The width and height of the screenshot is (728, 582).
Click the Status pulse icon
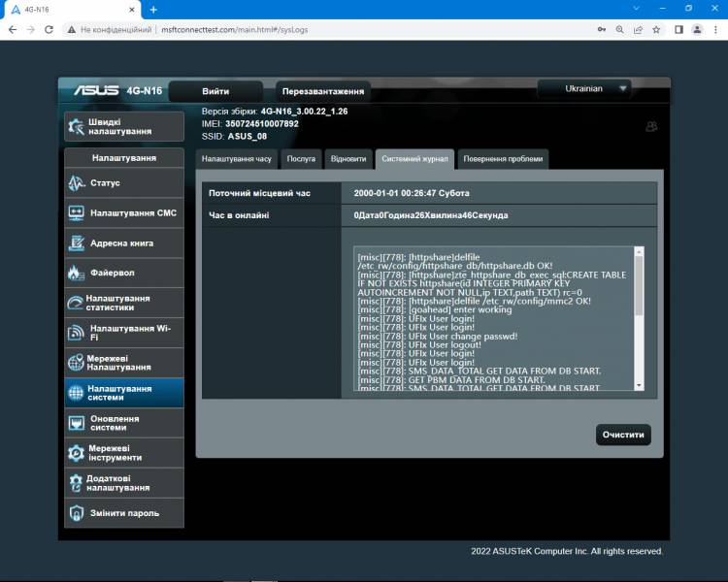click(76, 183)
